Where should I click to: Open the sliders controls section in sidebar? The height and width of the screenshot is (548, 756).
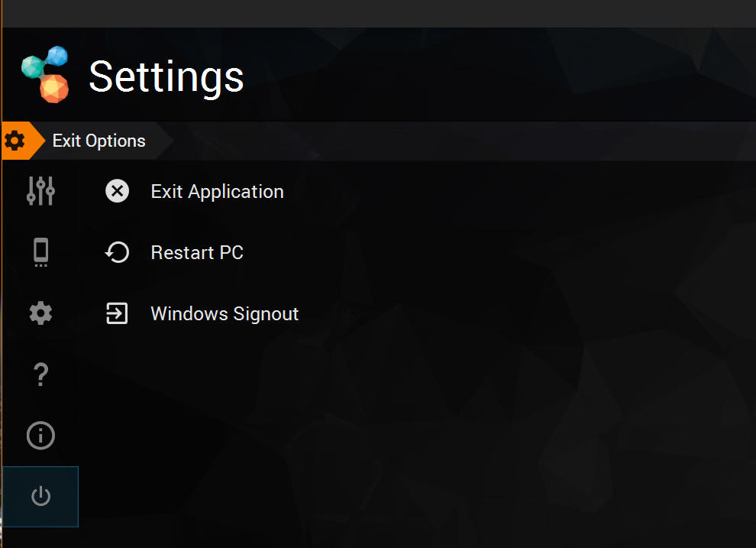40,191
